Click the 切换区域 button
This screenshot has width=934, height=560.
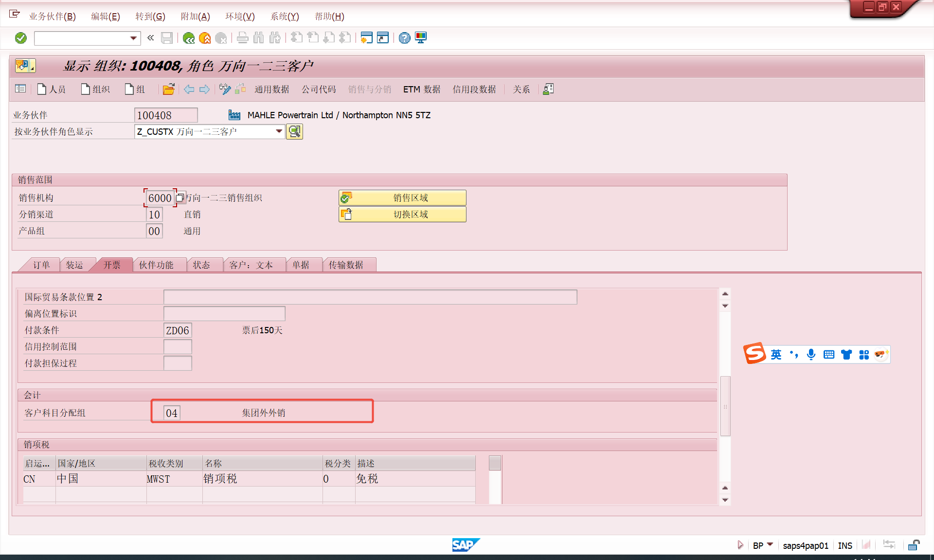coord(402,214)
